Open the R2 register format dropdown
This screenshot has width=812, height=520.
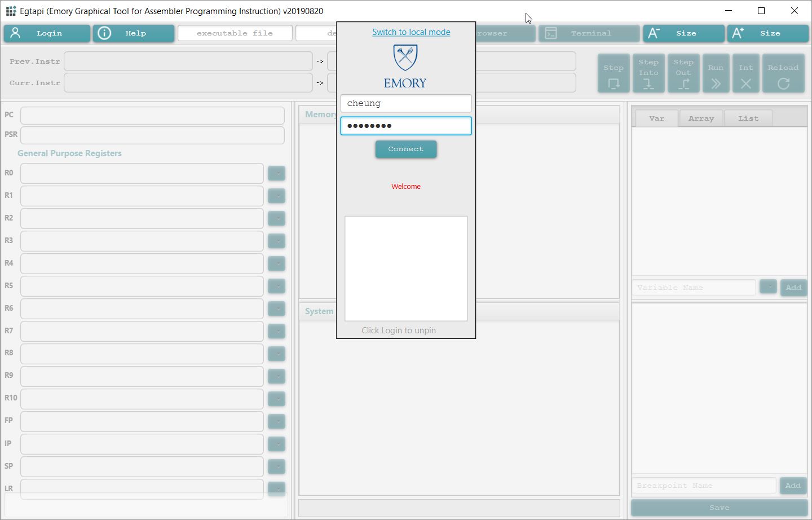(276, 218)
